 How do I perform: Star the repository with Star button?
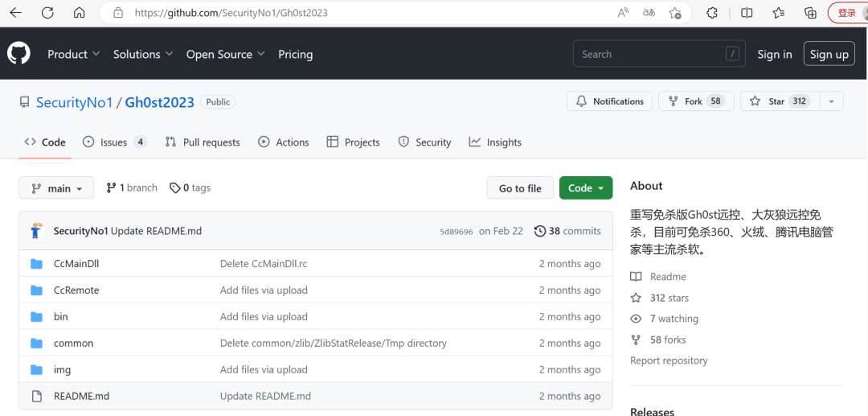point(780,101)
